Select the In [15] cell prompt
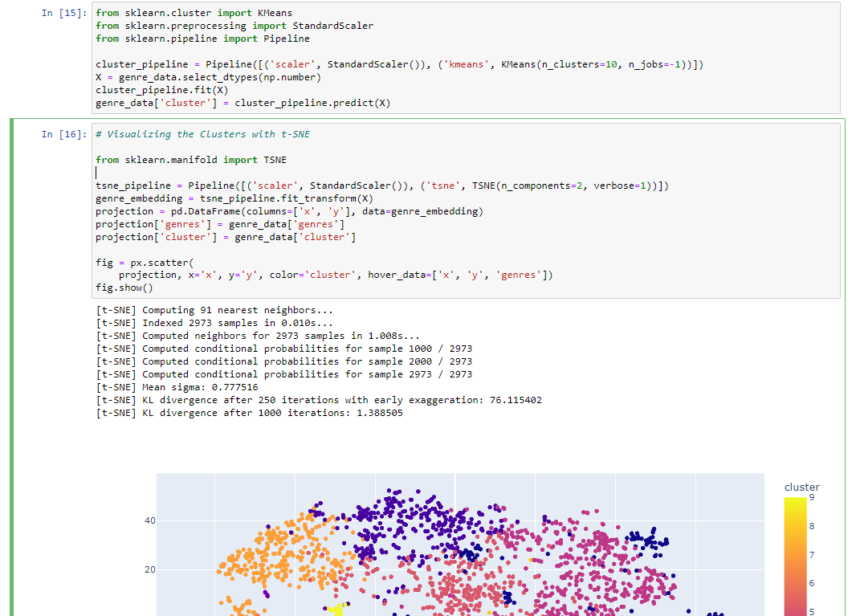Image resolution: width=856 pixels, height=616 pixels. click(64, 13)
